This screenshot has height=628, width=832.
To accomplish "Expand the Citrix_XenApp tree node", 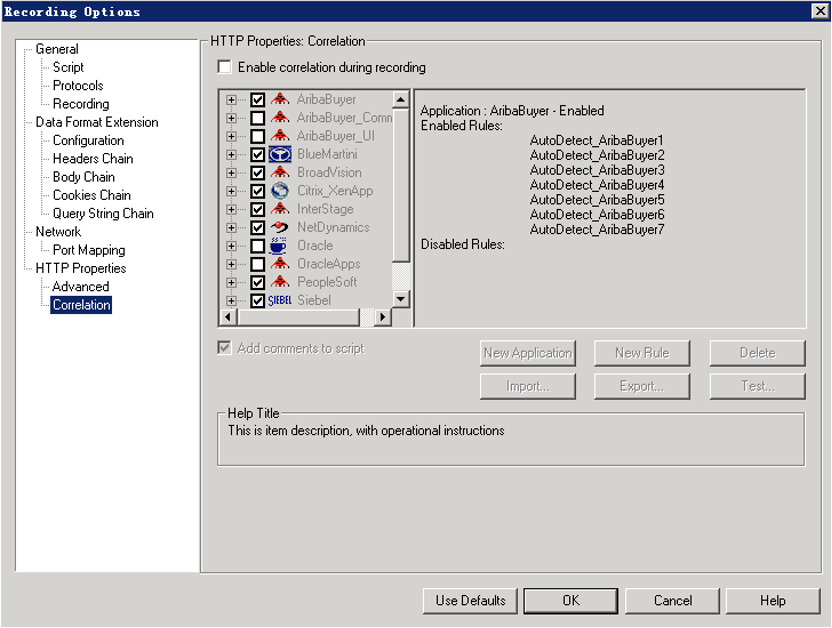I will click(x=231, y=191).
